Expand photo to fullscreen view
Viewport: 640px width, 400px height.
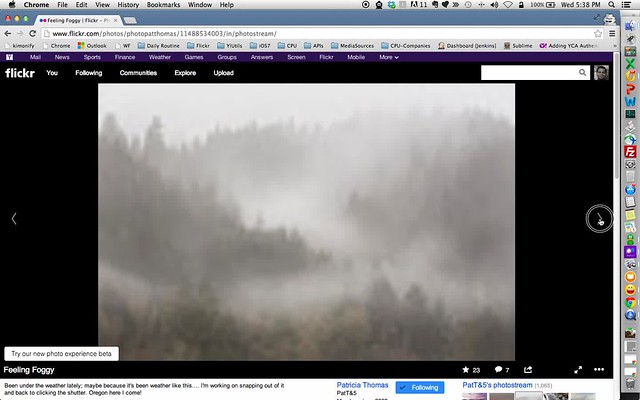click(577, 370)
